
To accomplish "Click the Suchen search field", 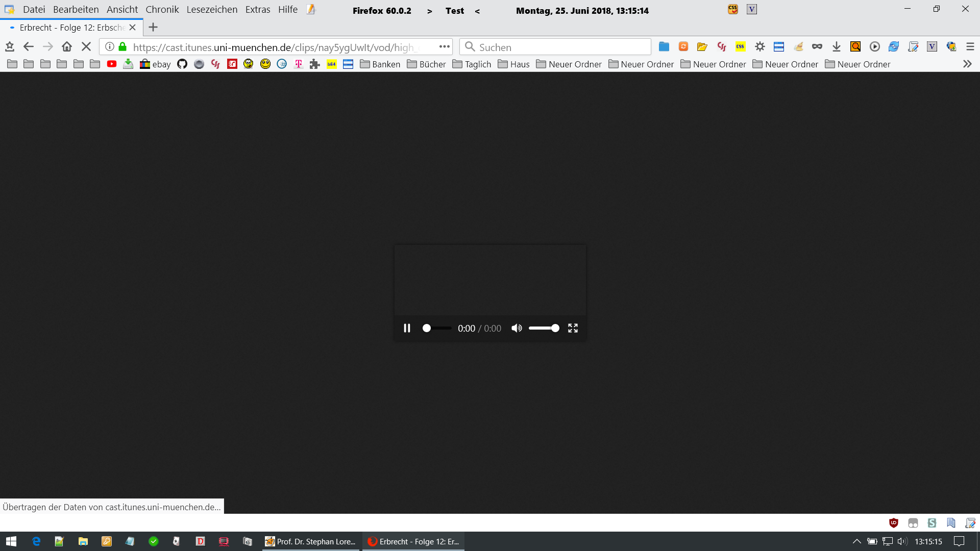I will (556, 47).
